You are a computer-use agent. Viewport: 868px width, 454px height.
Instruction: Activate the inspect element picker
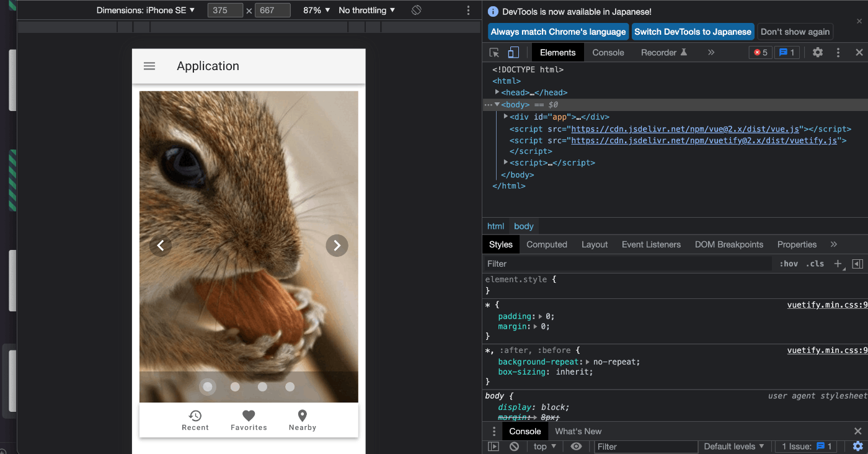(494, 53)
